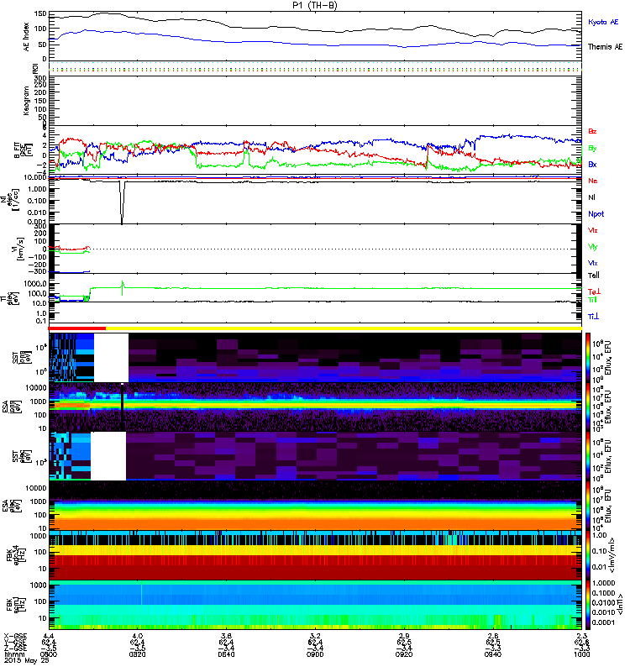630x672 pixels.
Task: Click the deep Ni density dropout spike
Action: point(122,202)
